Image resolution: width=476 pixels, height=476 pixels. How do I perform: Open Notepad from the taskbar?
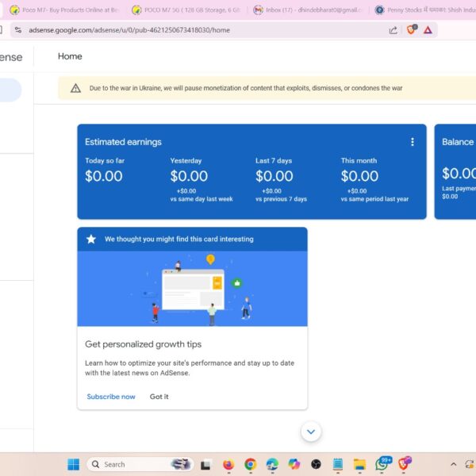click(338, 464)
